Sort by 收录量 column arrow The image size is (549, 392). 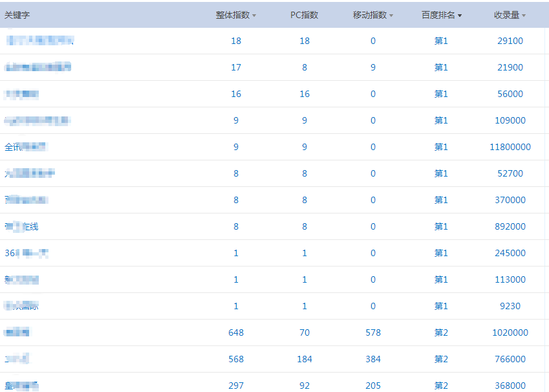[524, 16]
